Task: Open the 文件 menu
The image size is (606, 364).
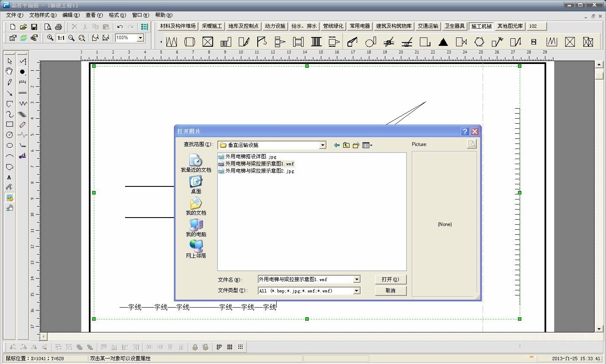Action: pos(15,15)
